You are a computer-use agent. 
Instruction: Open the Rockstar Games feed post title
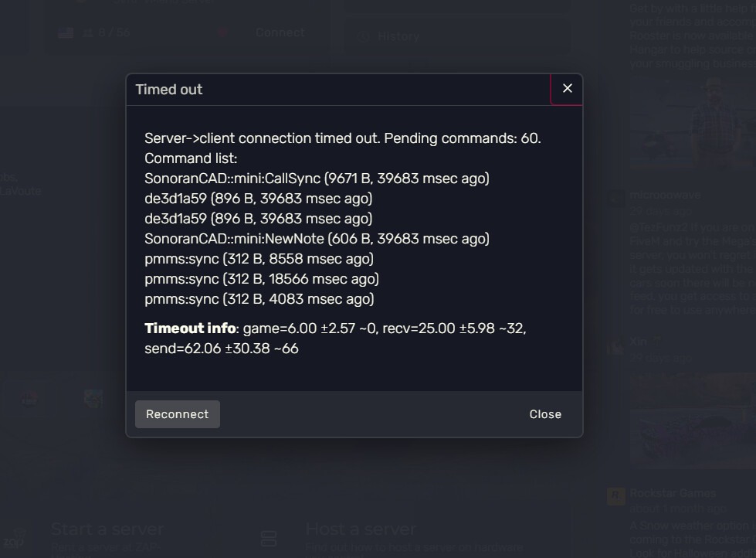673,493
